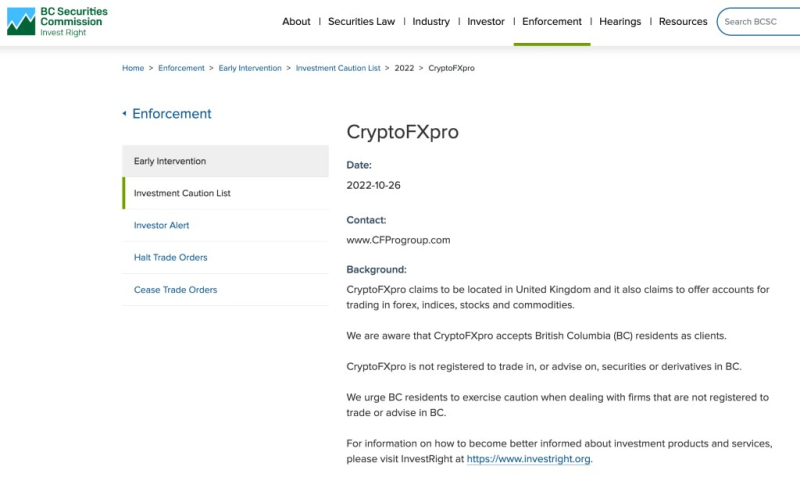
Task: Open the Hearings menu item
Action: [x=620, y=21]
